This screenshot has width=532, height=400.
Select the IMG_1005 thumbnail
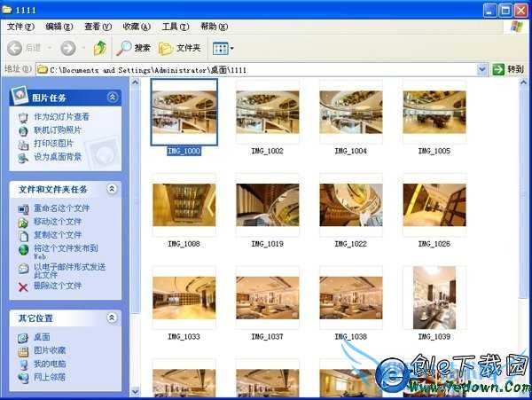click(x=434, y=113)
